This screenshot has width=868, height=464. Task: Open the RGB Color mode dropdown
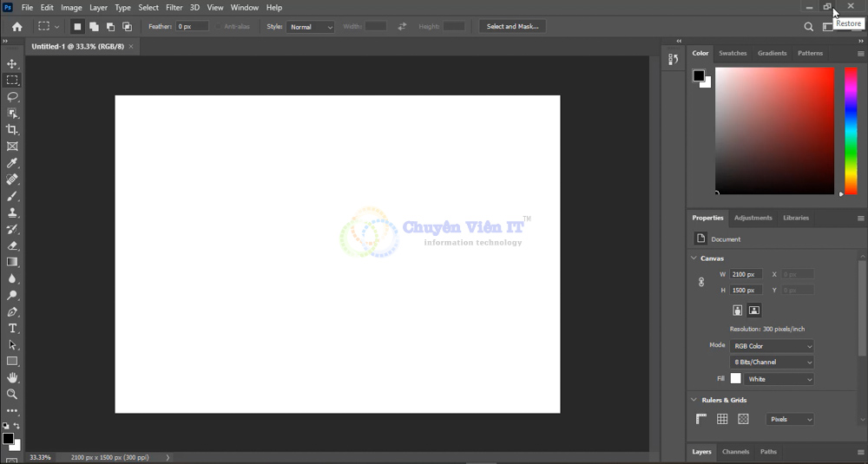pyautogui.click(x=772, y=346)
